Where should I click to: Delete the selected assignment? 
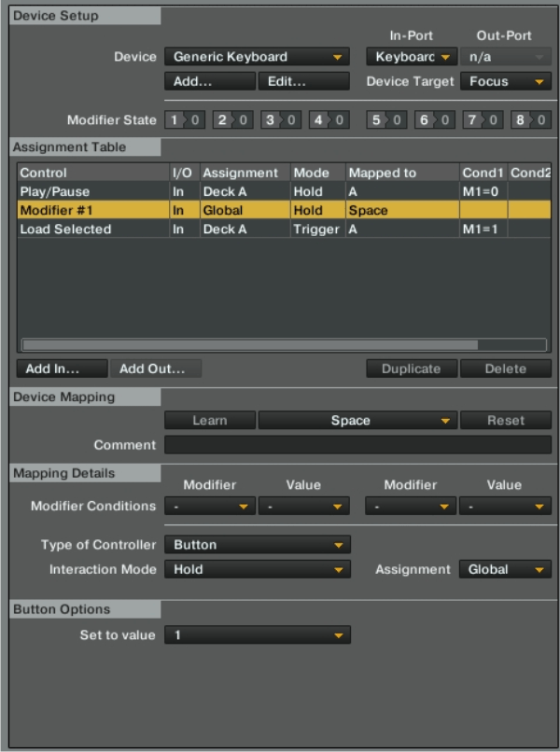coord(505,369)
